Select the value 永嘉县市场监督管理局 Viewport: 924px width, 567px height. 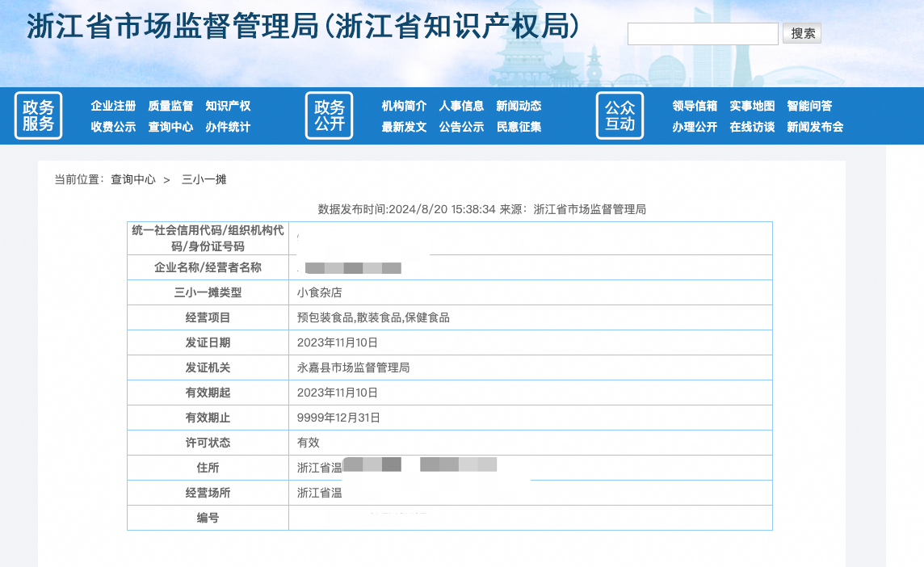353,367
